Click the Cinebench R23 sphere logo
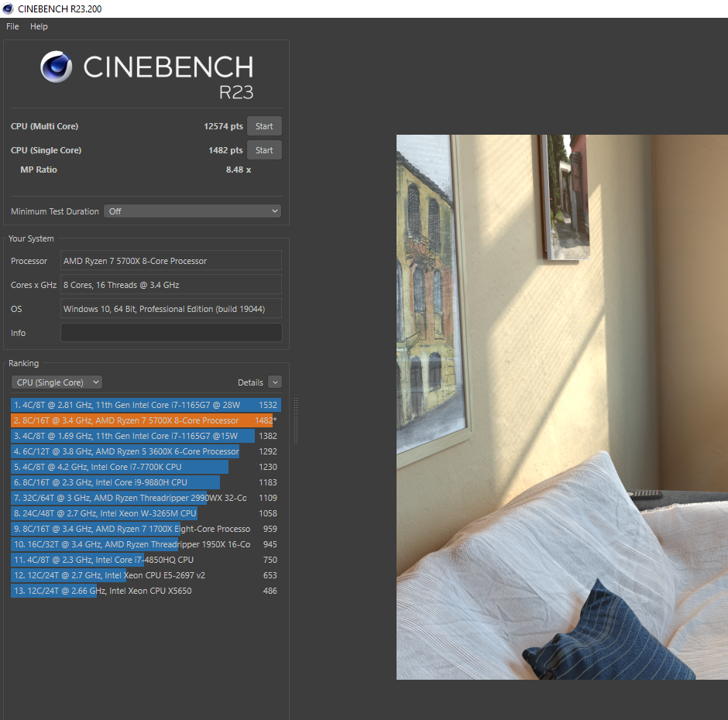The image size is (728, 720). pyautogui.click(x=57, y=67)
